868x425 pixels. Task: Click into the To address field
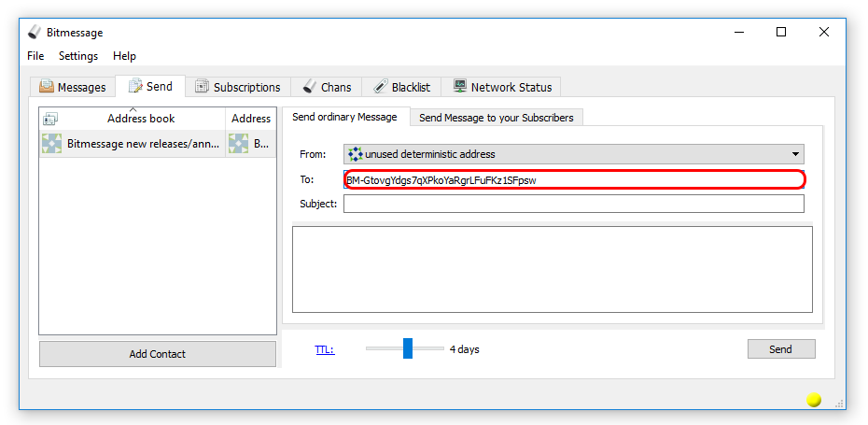[x=573, y=179]
